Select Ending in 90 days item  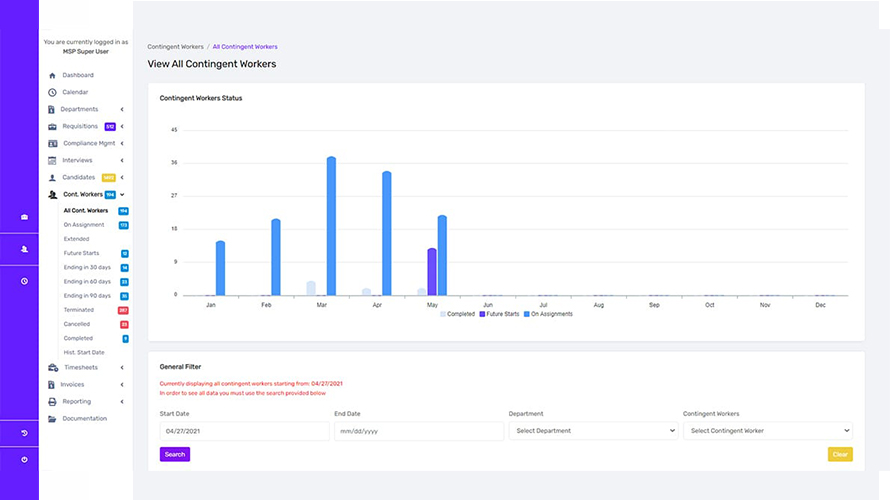pos(87,296)
